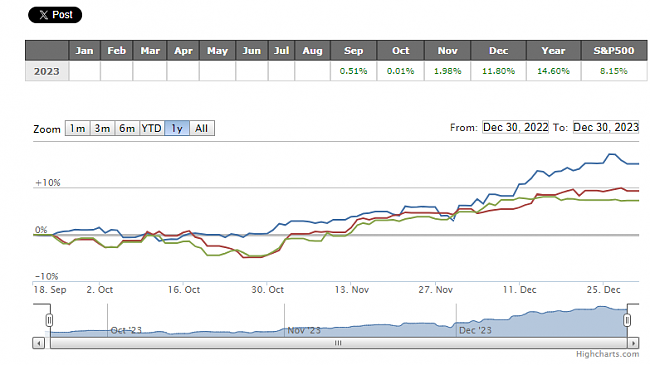The height and width of the screenshot is (365, 650).
Task: Click the 0.51% September value
Action: click(x=354, y=71)
